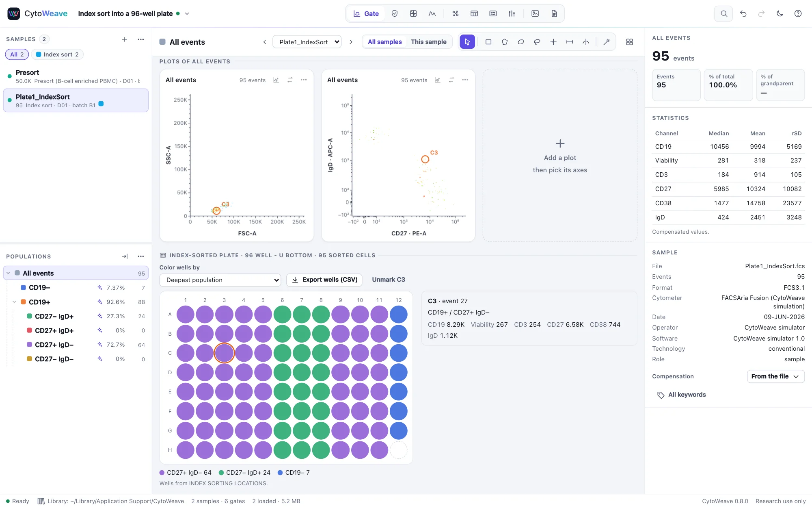812x508 pixels.
Task: Click the undo arrow icon
Action: tap(743, 13)
